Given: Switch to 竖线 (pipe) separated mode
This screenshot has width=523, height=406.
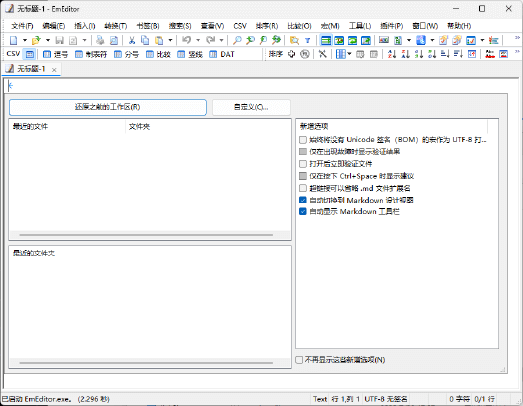Looking at the screenshot, I should (x=190, y=54).
